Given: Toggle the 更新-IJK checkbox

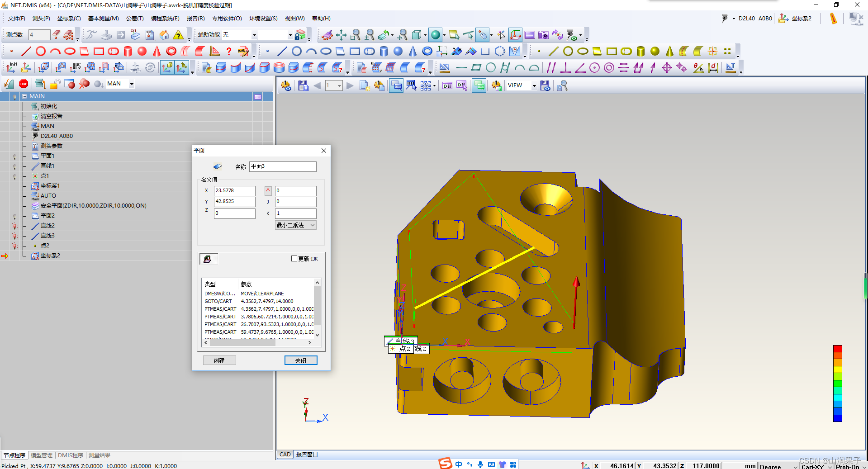Looking at the screenshot, I should pyautogui.click(x=294, y=259).
